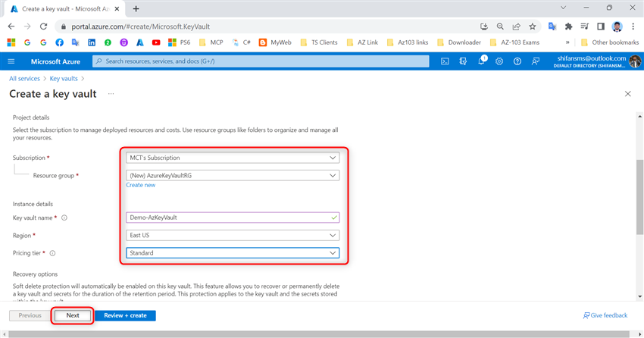Show hidden bookmarks via the overflow chevron
The height and width of the screenshot is (338, 644).
(x=567, y=42)
